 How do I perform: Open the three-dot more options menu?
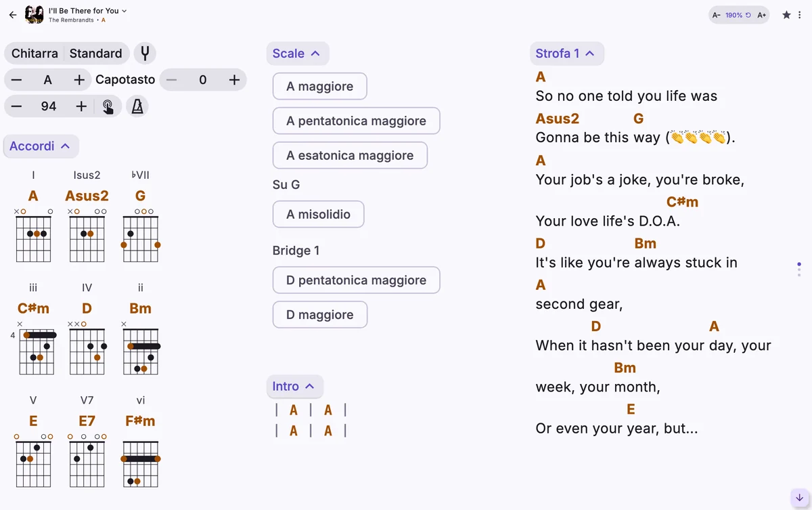click(x=799, y=15)
